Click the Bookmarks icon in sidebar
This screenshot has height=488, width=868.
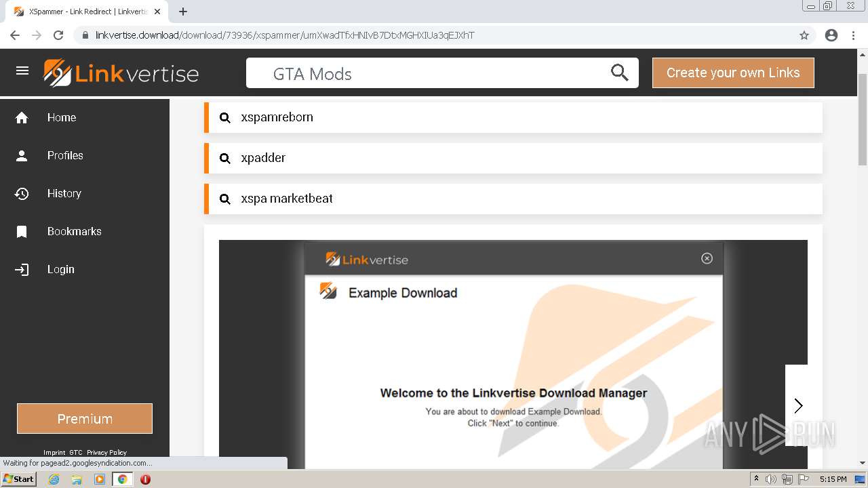coord(22,232)
